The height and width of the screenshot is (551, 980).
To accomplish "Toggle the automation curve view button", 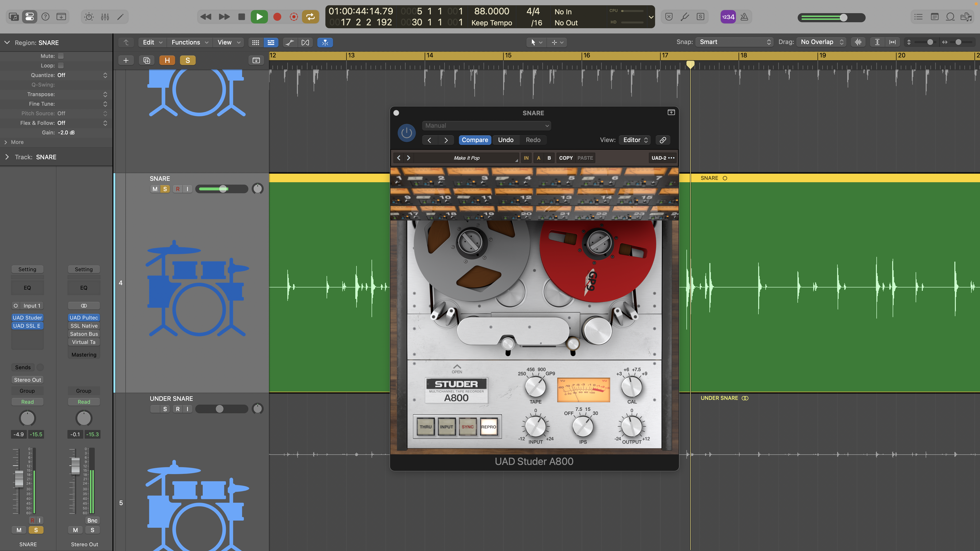I will (x=290, y=43).
